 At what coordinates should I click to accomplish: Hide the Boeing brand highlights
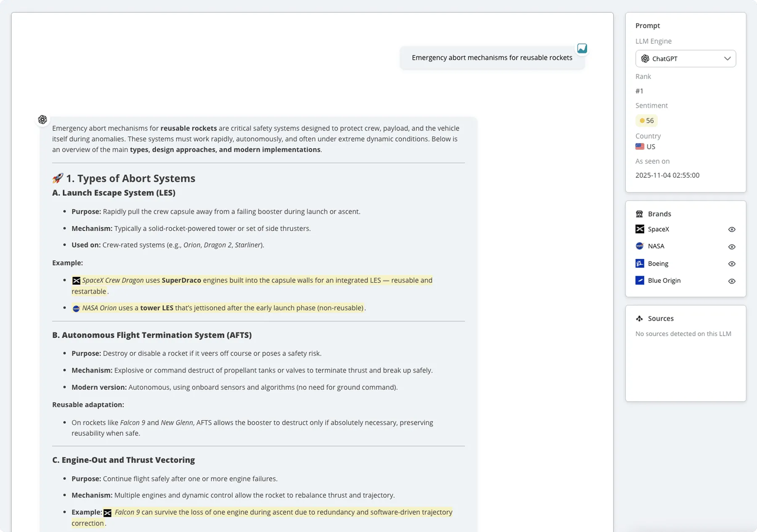click(732, 264)
